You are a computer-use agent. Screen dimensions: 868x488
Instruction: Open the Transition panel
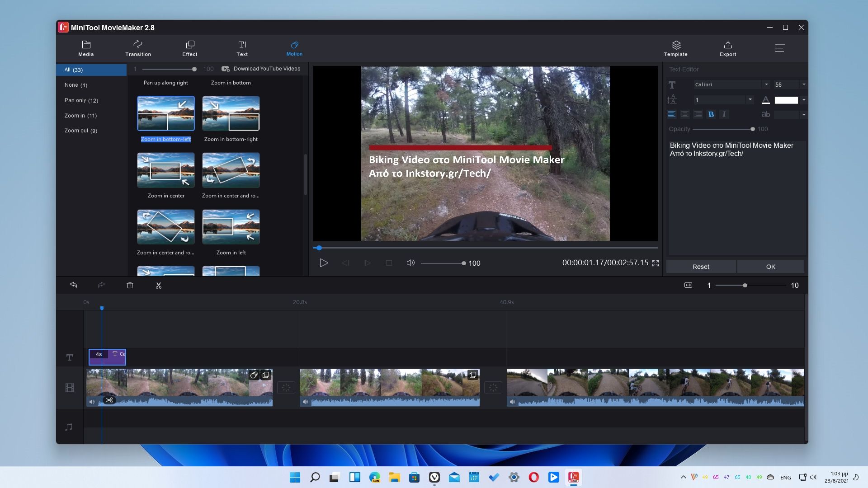[x=138, y=48]
